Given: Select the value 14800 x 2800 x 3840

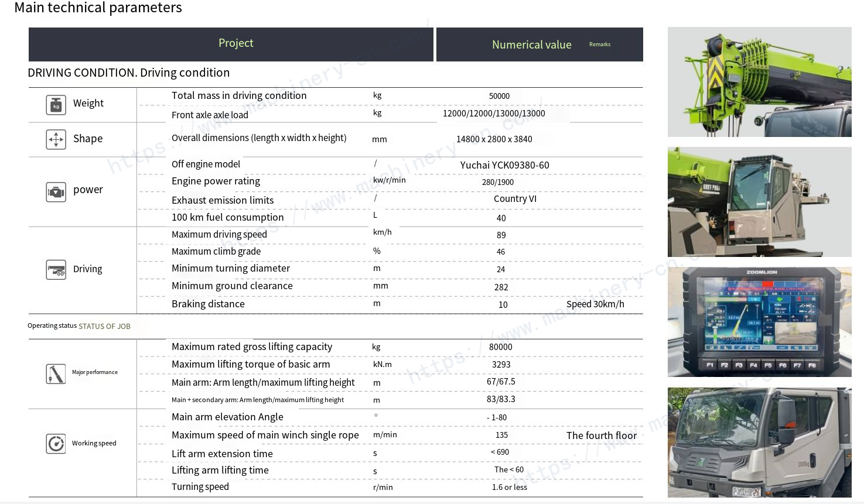Looking at the screenshot, I should pyautogui.click(x=494, y=139).
